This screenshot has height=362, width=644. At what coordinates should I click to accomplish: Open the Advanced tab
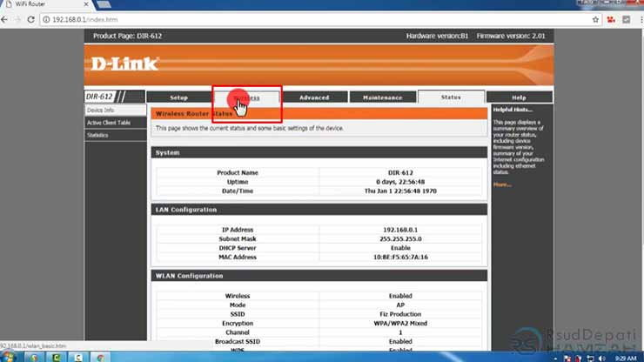click(314, 97)
